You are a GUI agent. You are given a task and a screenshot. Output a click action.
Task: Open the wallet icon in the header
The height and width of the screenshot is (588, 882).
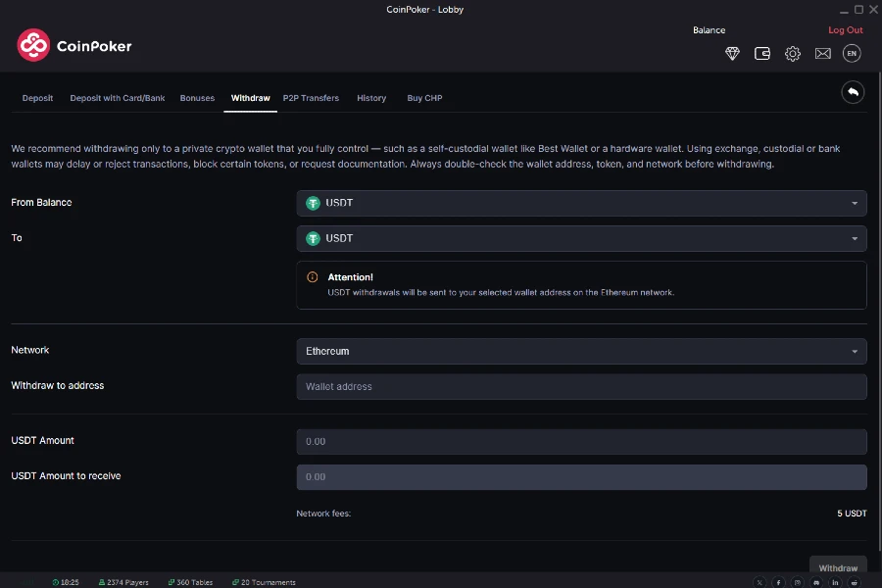(762, 54)
